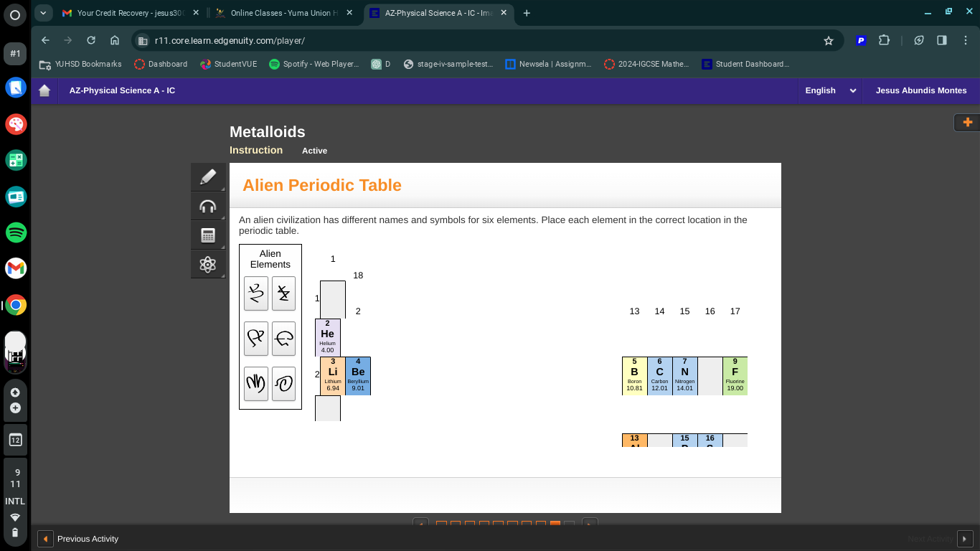Viewport: 980px width, 551px height.
Task: Open the Chrome extensions puzzle menu
Action: pos(884,41)
